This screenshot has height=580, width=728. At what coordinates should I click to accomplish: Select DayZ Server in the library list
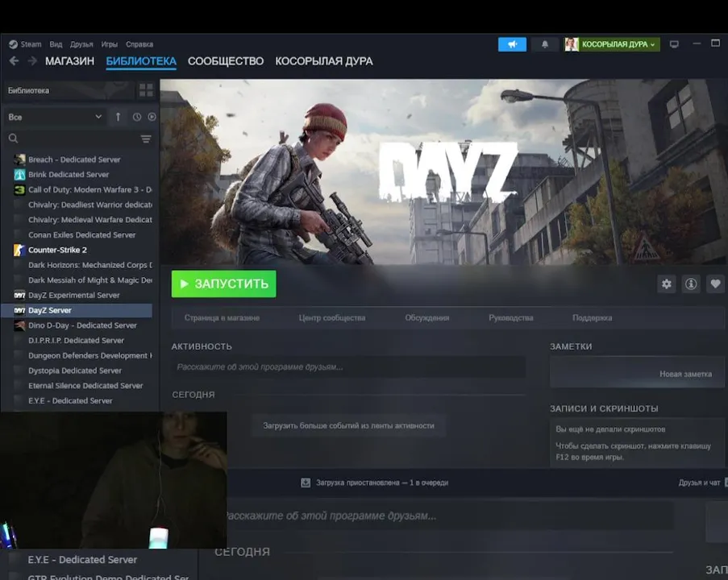(77, 310)
